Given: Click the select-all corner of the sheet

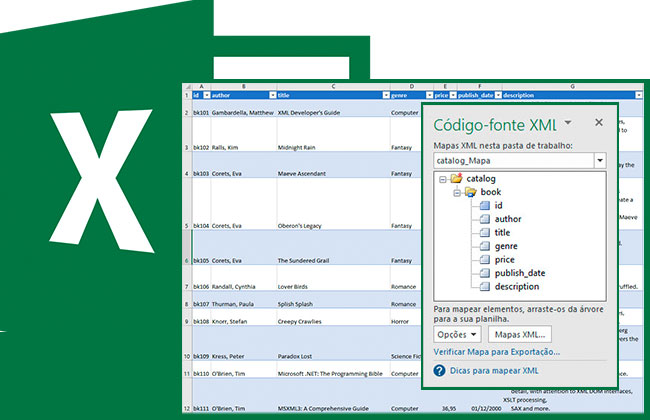Looking at the screenshot, I should coord(187,87).
